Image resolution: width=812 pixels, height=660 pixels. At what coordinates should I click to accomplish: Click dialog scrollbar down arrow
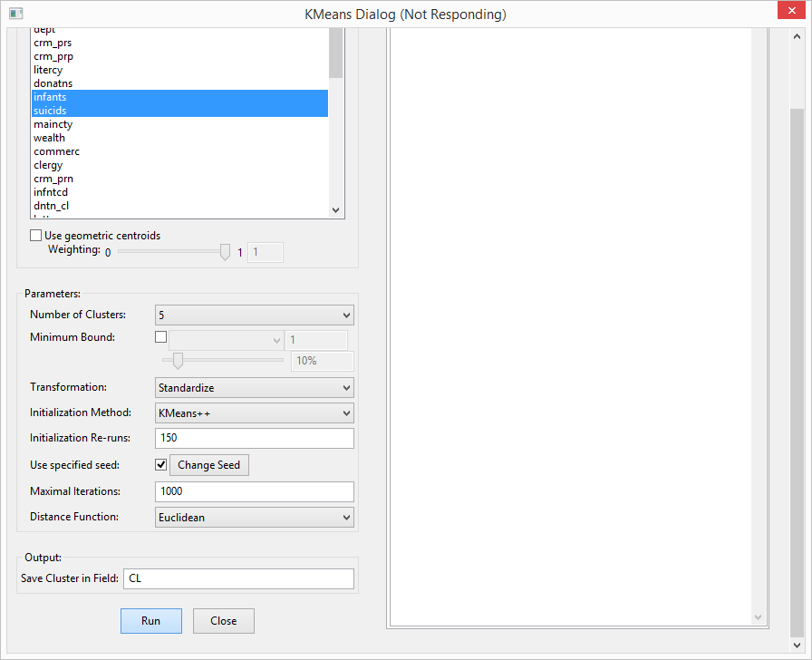[797, 645]
